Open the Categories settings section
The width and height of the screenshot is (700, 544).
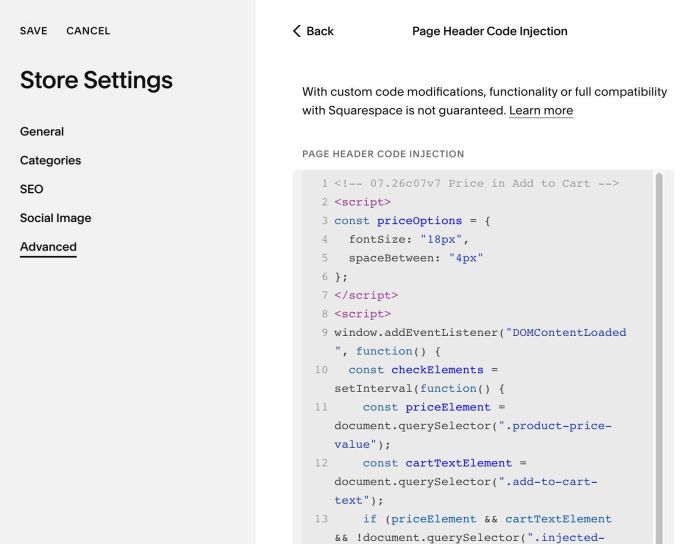click(50, 160)
